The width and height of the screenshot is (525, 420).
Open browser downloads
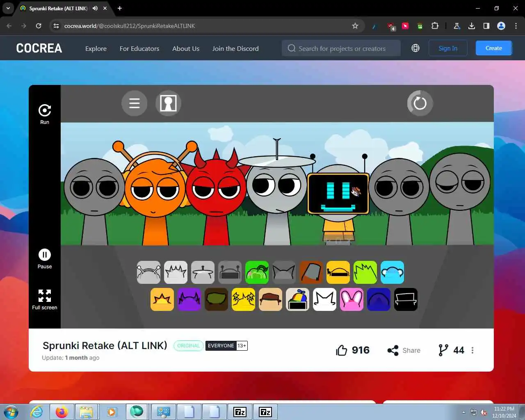tap(472, 26)
